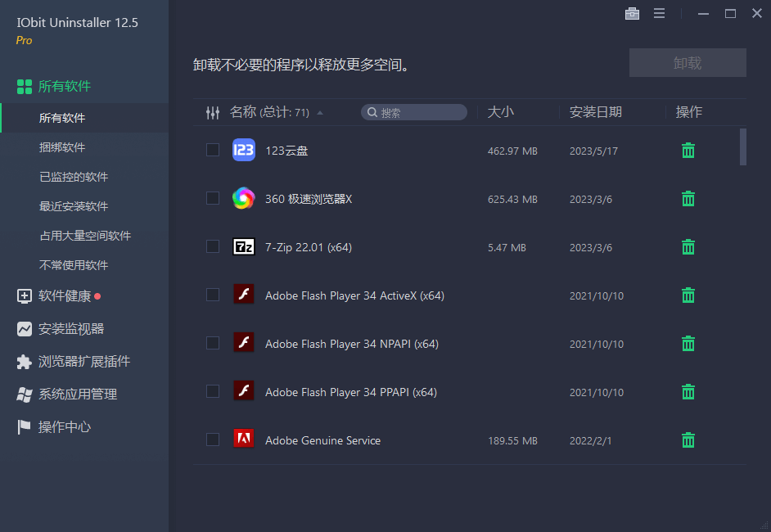Viewport: 771px width, 532px height.
Task: Sort by 名称 column header
Action: (243, 112)
